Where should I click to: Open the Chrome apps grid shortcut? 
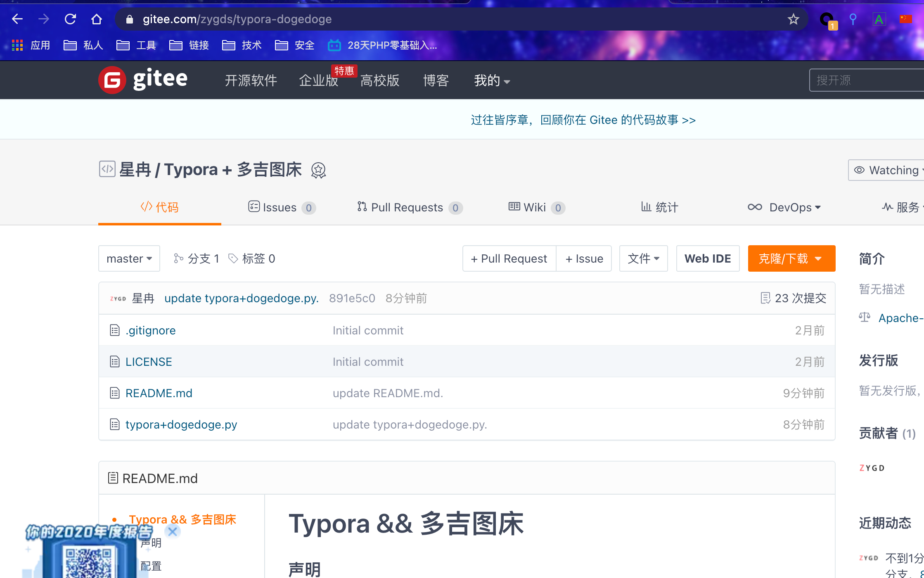(x=17, y=45)
